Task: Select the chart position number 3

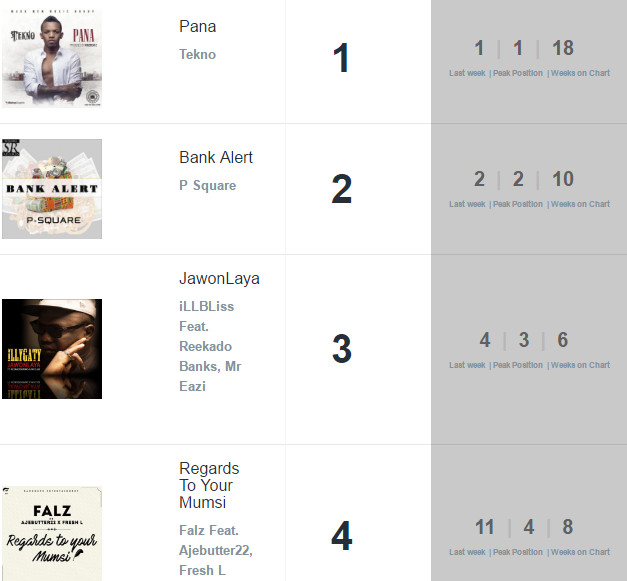Action: point(342,349)
